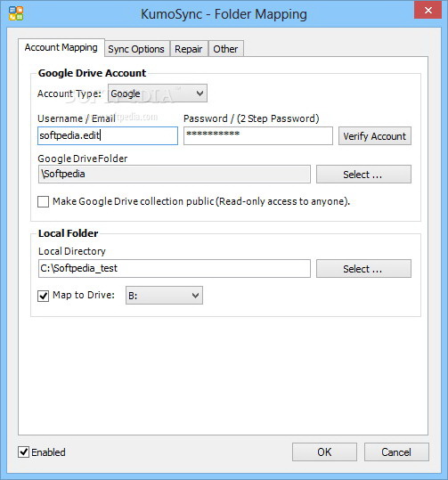Switch to the Account Mapping tab
The height and width of the screenshot is (480, 448).
pos(61,48)
